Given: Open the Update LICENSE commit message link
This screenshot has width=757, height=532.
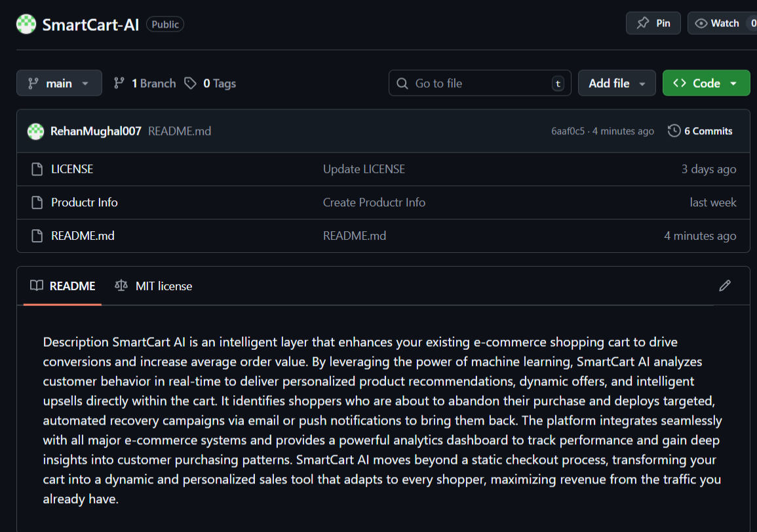Looking at the screenshot, I should tap(364, 169).
